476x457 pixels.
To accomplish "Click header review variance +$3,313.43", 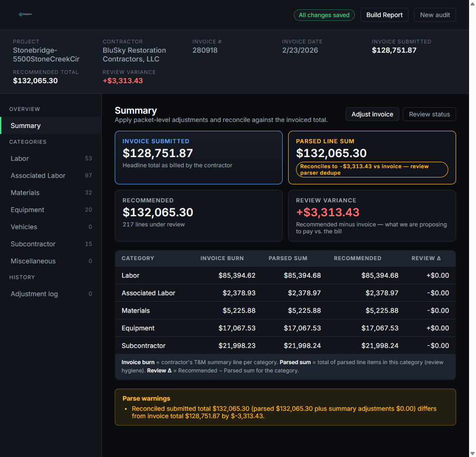I will pyautogui.click(x=123, y=81).
